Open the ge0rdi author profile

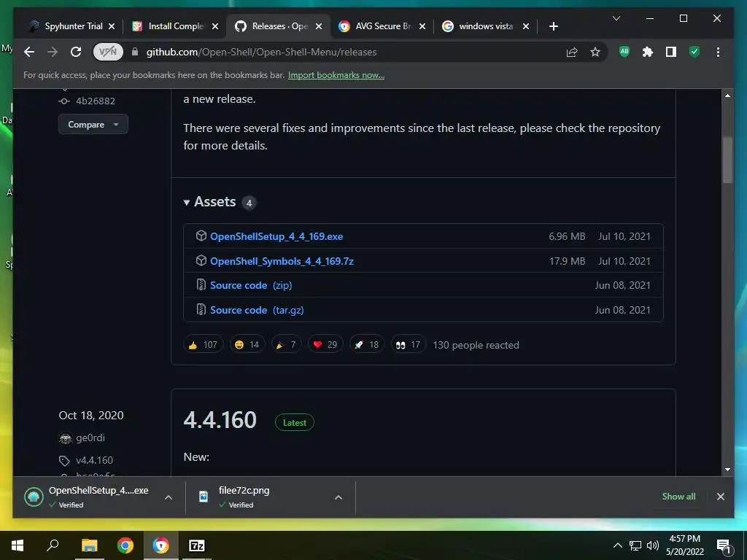coord(90,437)
